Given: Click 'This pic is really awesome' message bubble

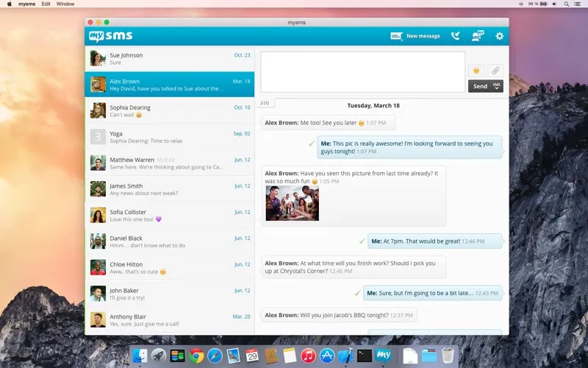Looking at the screenshot, I should pos(409,147).
